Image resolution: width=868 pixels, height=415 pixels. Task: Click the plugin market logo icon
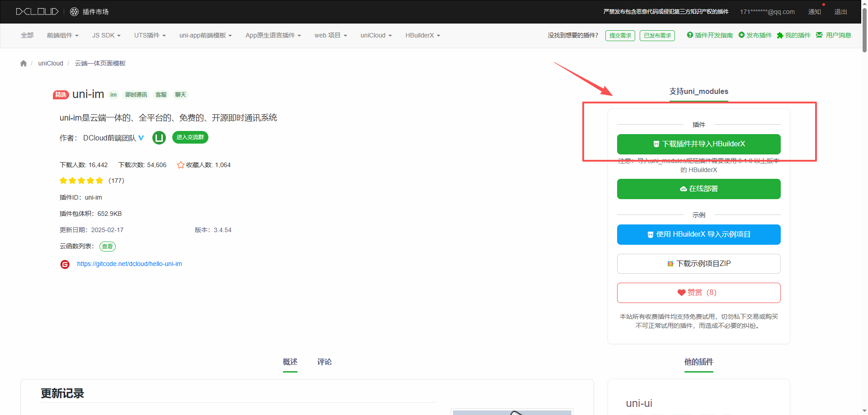coord(74,12)
